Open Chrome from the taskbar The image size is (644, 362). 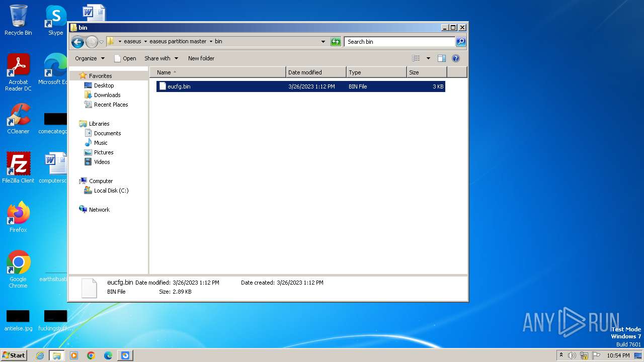pyautogui.click(x=91, y=355)
